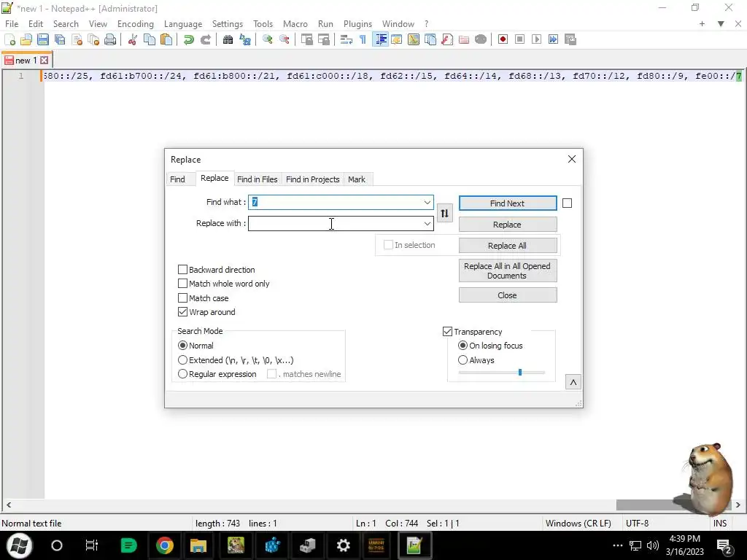Open Find via the binoculars icon
This screenshot has width=747, height=560.
(228, 39)
